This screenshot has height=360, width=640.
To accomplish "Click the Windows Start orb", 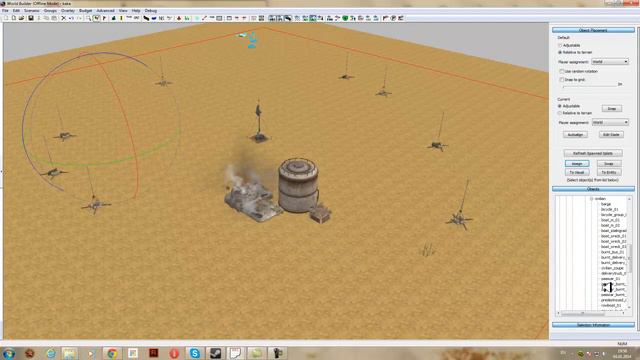I will click(9, 353).
